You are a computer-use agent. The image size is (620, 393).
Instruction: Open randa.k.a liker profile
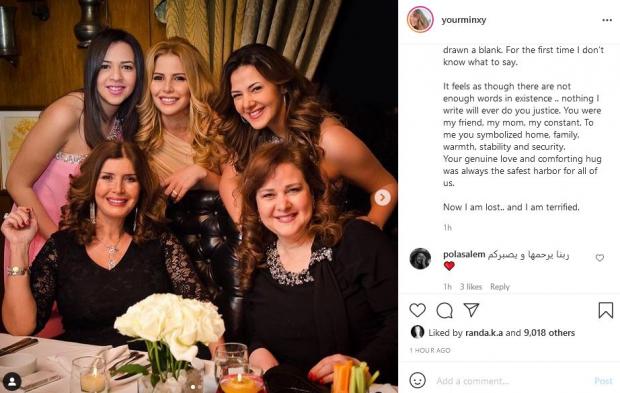tap(484, 333)
